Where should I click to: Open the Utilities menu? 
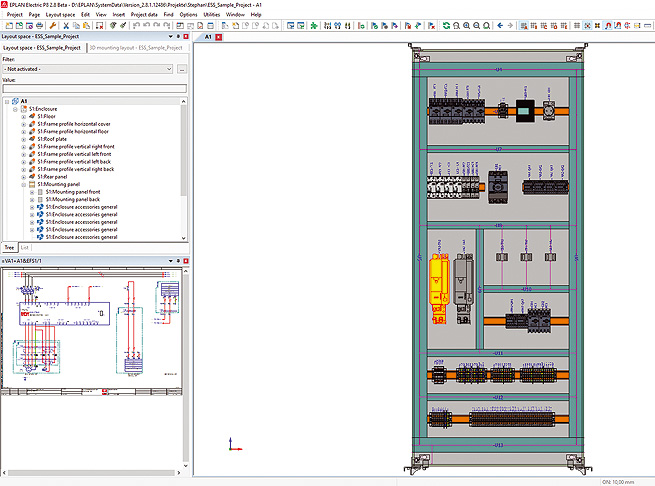(x=211, y=15)
